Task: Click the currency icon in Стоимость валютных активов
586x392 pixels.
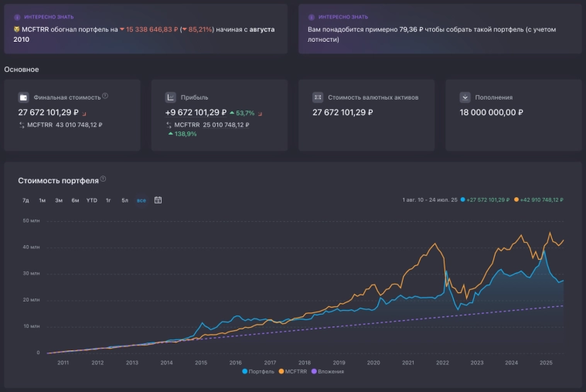Action: tap(317, 97)
